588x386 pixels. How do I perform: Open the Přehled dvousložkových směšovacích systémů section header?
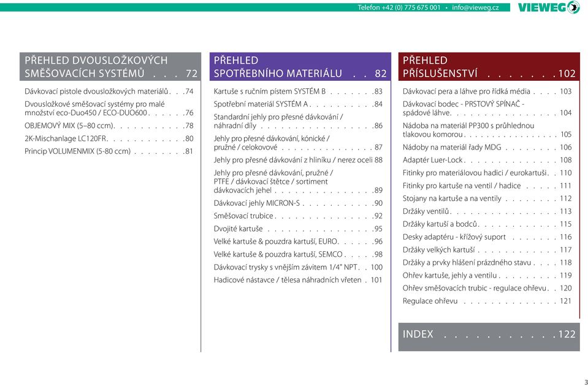pos(110,67)
